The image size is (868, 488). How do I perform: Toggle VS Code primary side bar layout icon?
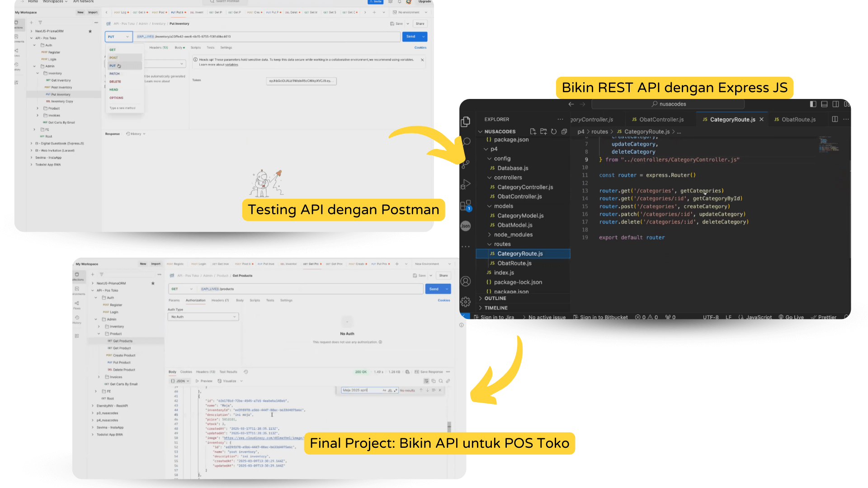pyautogui.click(x=813, y=104)
